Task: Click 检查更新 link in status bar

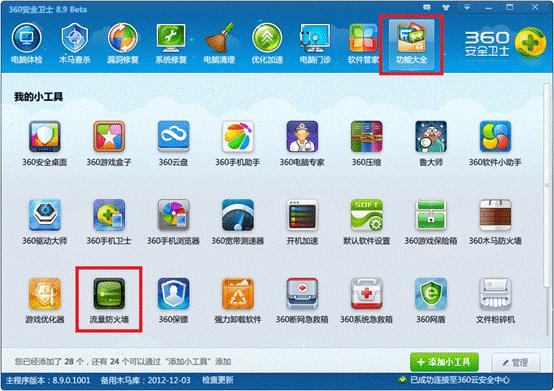Action: [218, 380]
